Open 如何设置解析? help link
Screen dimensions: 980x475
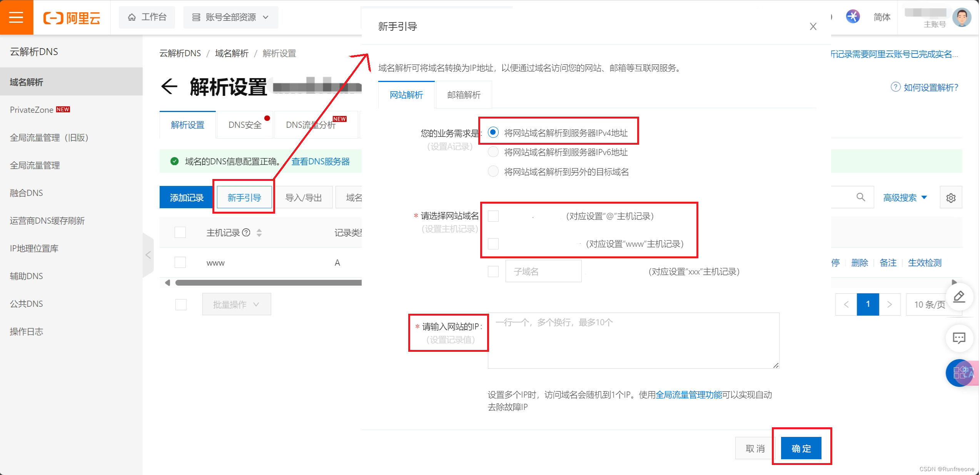(x=925, y=87)
